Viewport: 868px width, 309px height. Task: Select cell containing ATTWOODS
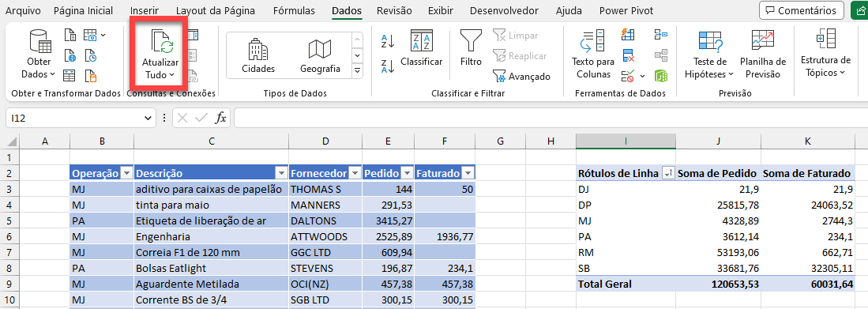[x=325, y=236]
